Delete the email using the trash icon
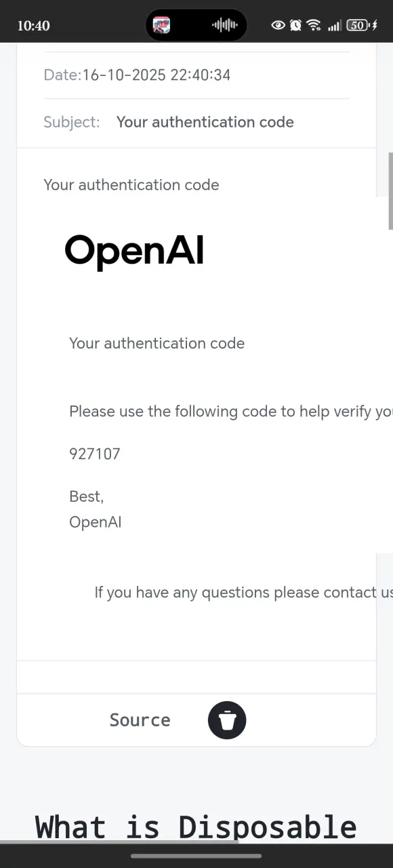This screenshot has height=868, width=393. [x=227, y=720]
